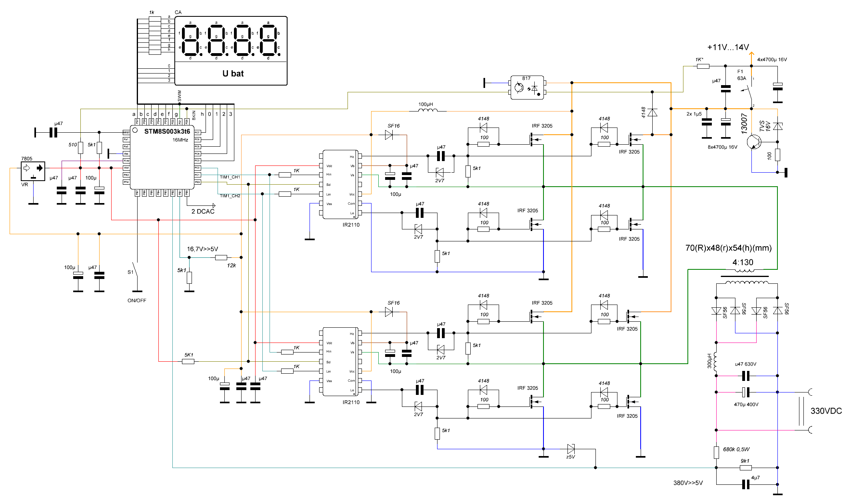Click the TVS 16V diode symbol
Screen dimensions: 851x504
pos(777,126)
